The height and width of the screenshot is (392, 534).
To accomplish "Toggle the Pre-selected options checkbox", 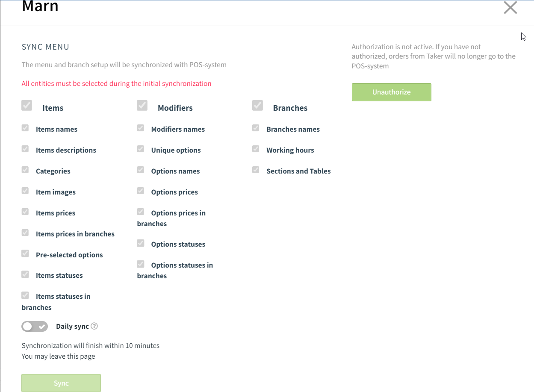I will (x=25, y=253).
